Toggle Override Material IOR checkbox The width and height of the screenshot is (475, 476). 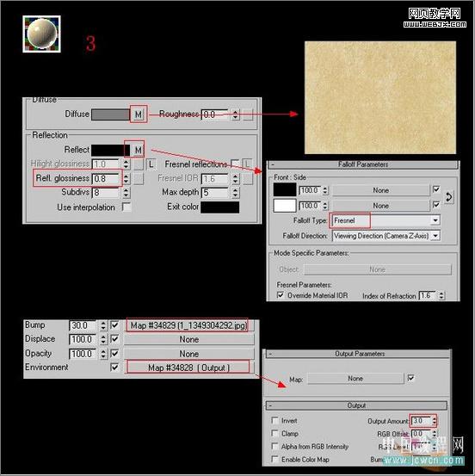click(x=281, y=295)
